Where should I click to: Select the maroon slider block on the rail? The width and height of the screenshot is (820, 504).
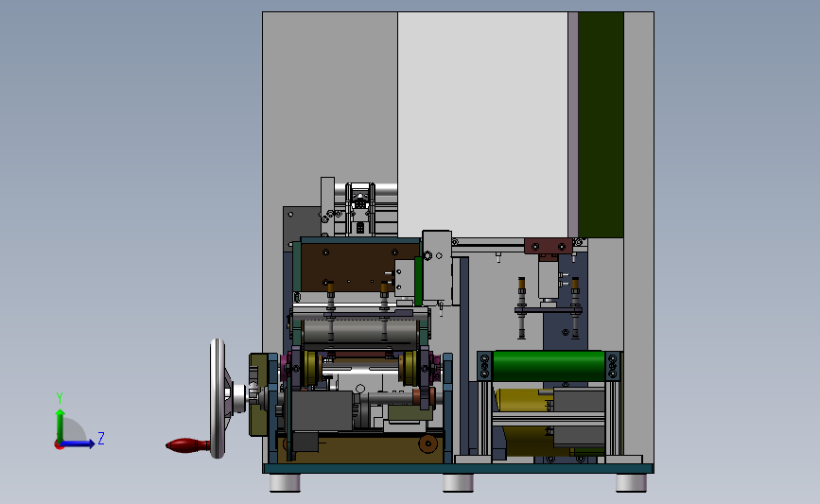click(x=548, y=246)
